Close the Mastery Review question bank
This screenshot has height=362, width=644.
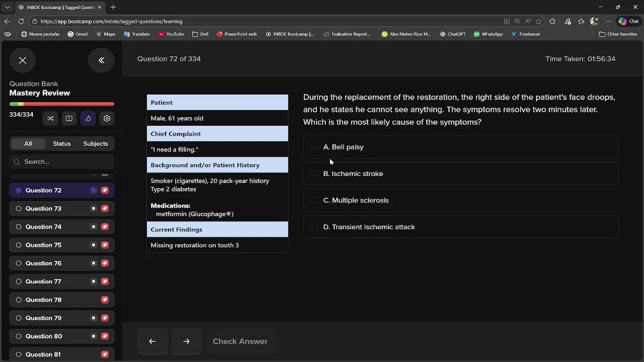pos(23,60)
